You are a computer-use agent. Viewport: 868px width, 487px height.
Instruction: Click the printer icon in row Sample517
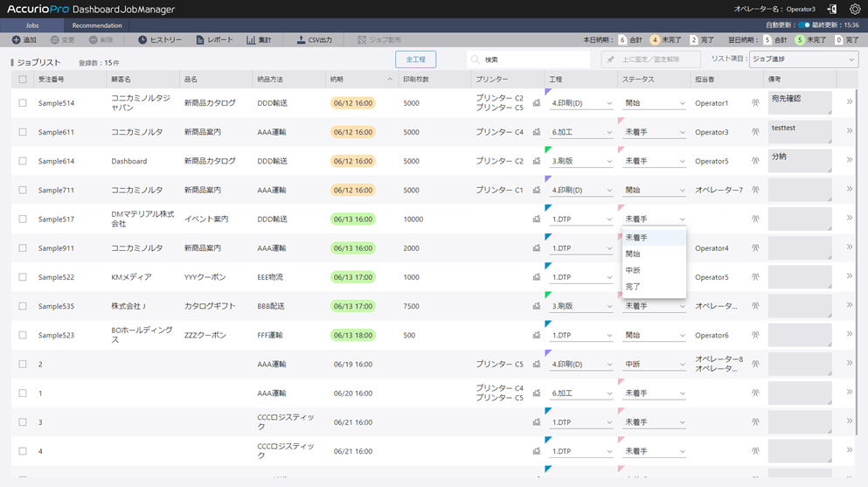point(537,219)
